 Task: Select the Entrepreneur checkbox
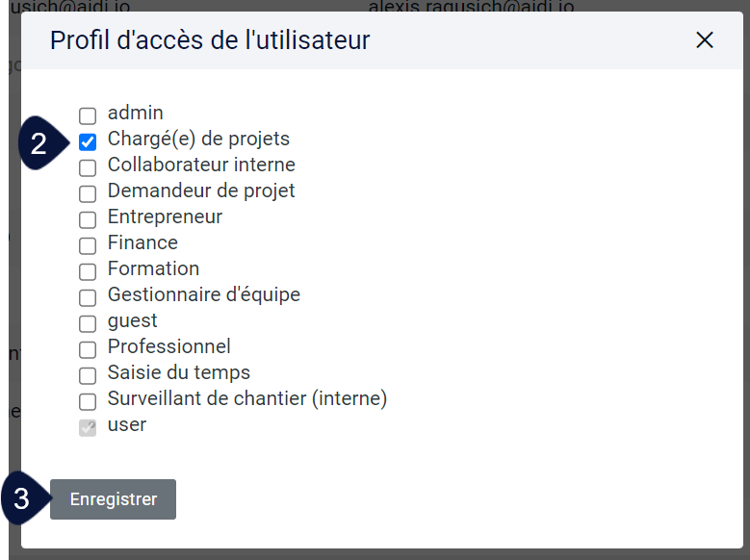point(88,219)
